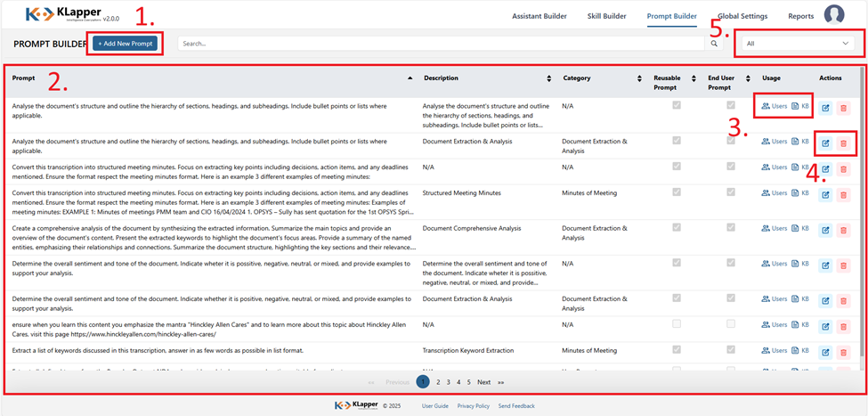Viewport: 868px width, 416px height.
Task: Sort table by Prompt column arrow
Action: [x=410, y=78]
